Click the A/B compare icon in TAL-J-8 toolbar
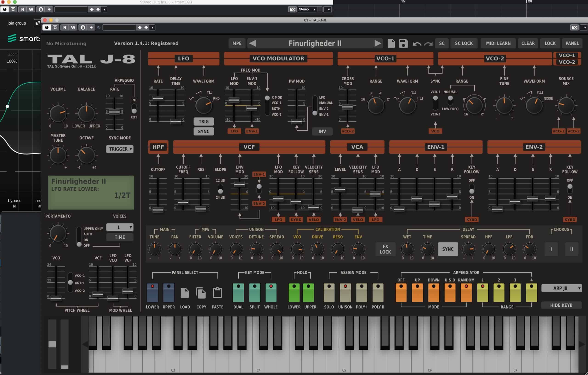Viewport: 588px width, 375px height. click(83, 27)
